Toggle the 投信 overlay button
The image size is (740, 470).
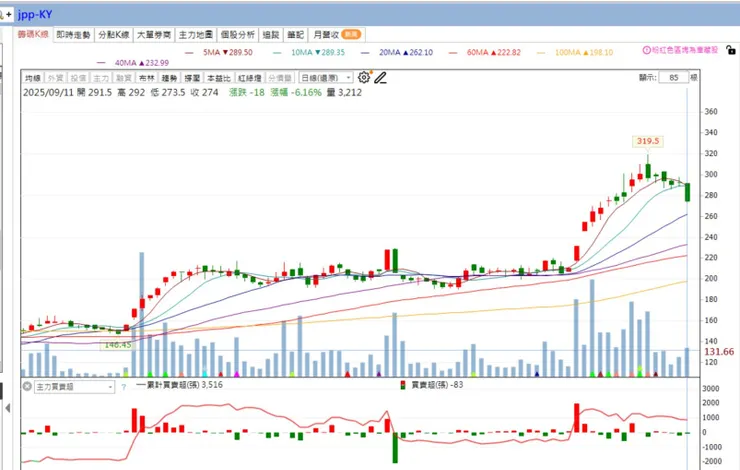coord(78,78)
